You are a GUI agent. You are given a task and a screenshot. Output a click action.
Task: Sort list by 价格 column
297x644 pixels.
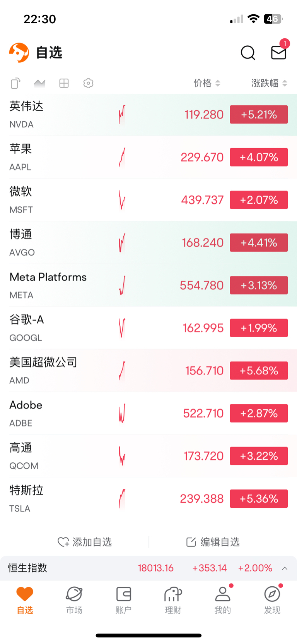tap(207, 83)
